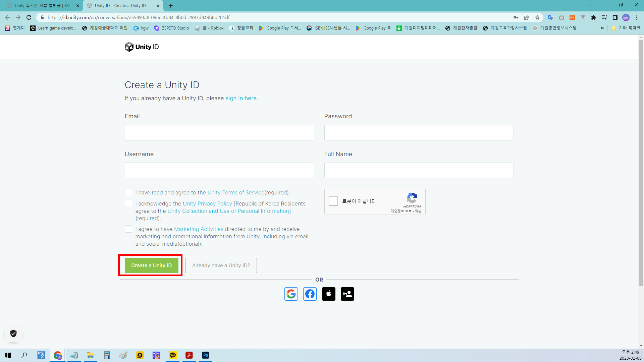Open File Explorer from the taskbar
This screenshot has height=362, width=644.
(x=90, y=355)
